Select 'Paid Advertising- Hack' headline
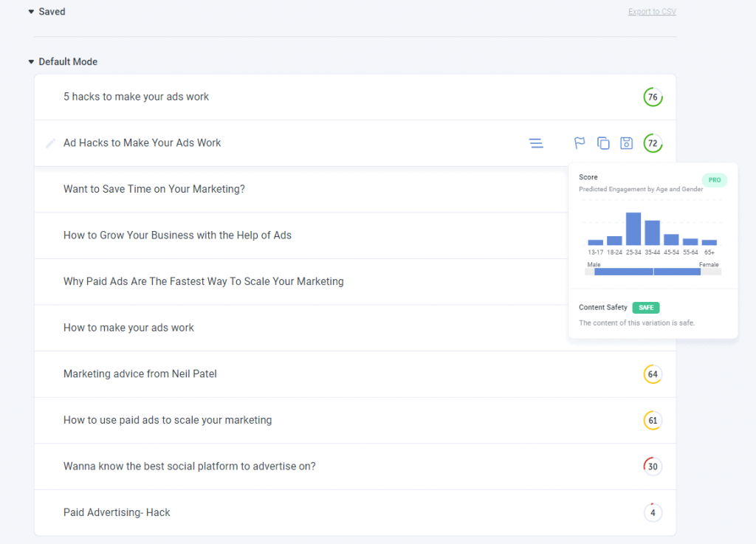This screenshot has width=756, height=544. [117, 513]
